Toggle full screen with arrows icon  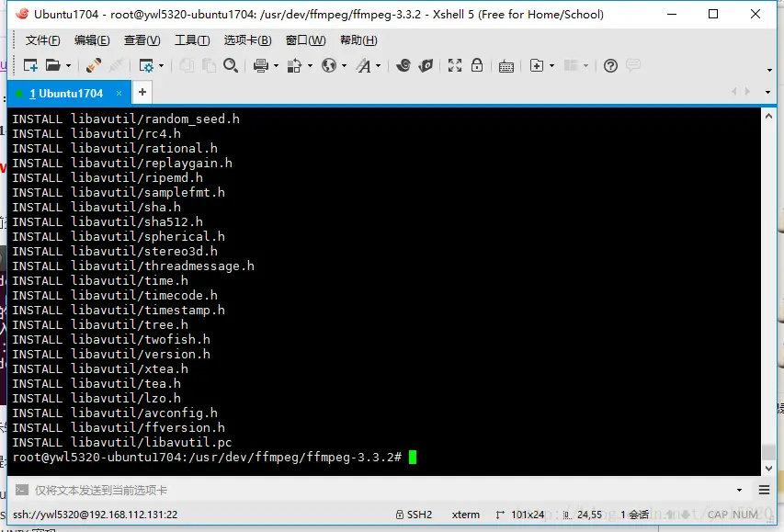(x=455, y=65)
